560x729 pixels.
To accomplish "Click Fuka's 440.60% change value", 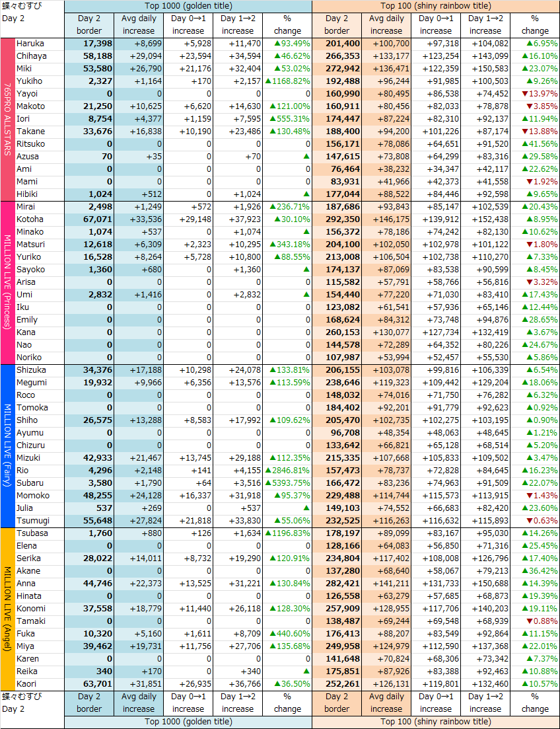I will coord(287,634).
